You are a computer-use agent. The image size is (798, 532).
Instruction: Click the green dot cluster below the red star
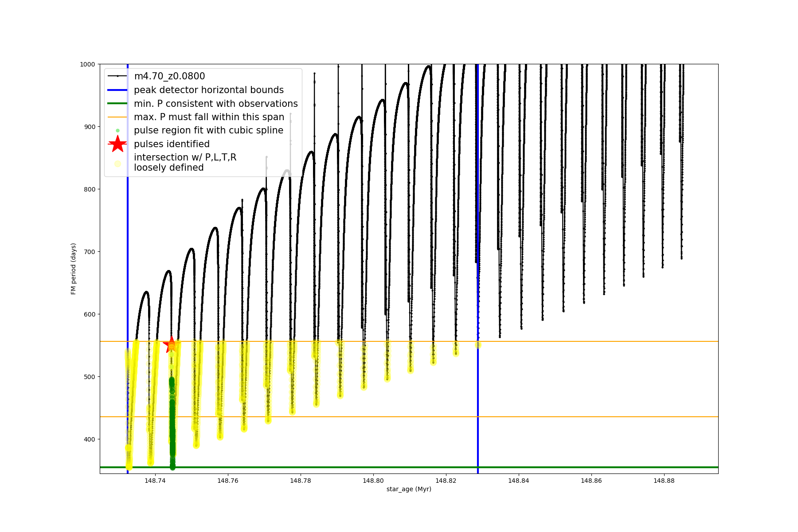point(172,421)
